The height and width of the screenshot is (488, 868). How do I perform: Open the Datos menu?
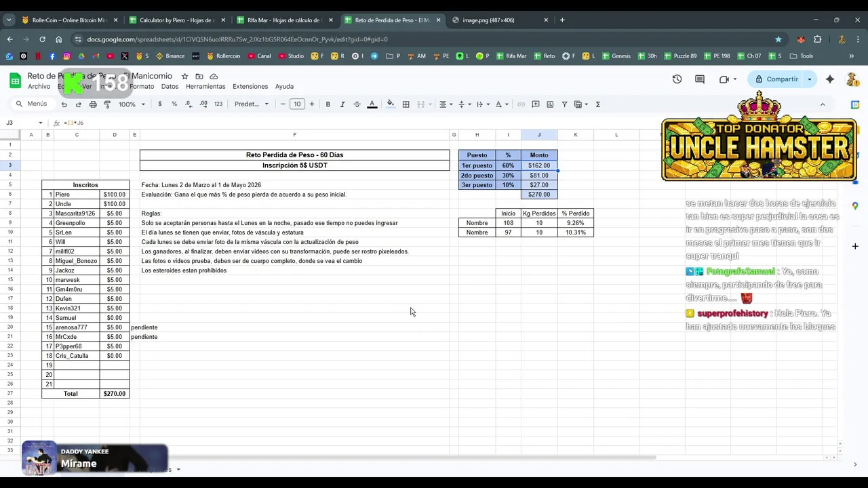pos(170,86)
